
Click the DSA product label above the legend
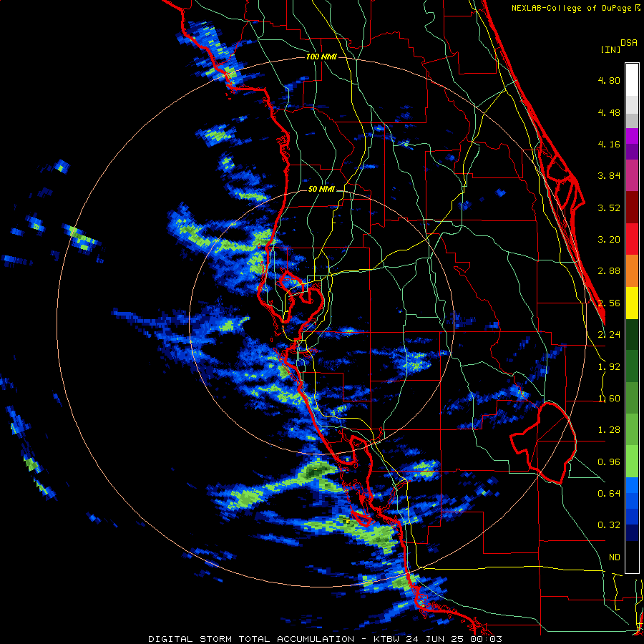click(629, 43)
